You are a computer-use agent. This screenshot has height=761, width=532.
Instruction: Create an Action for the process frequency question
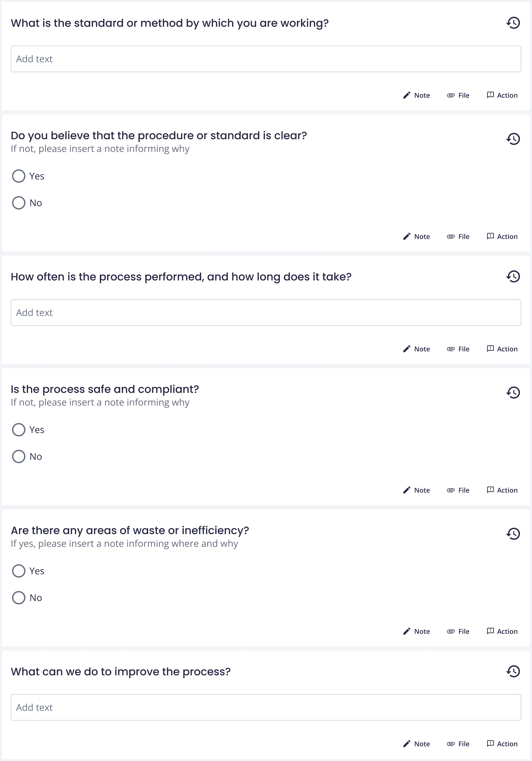pyautogui.click(x=502, y=349)
